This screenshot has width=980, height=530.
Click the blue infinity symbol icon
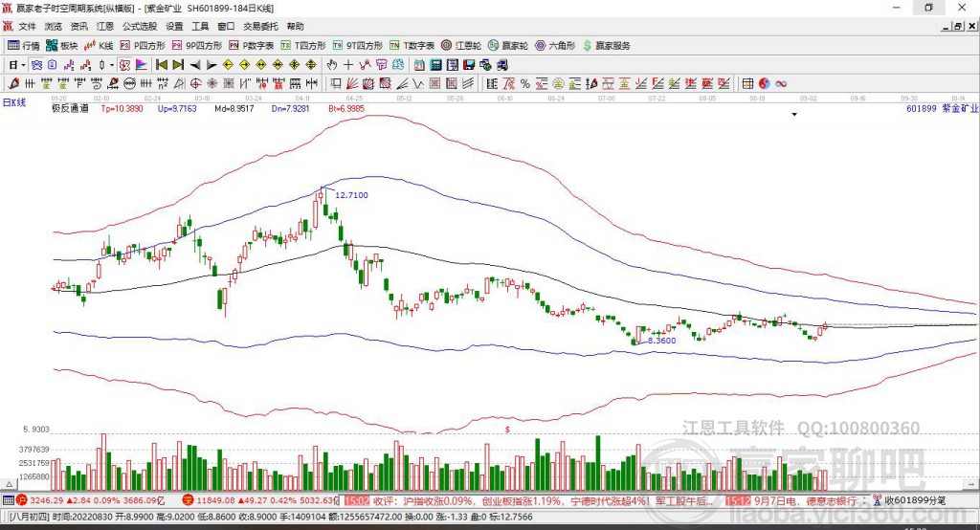click(x=781, y=84)
